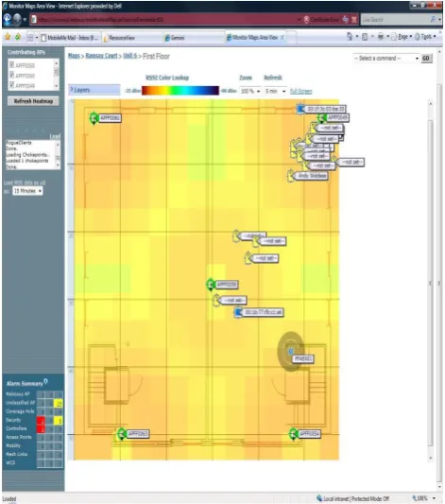Click the access point icon APFF0060 on the map
445x504 pixels.
pyautogui.click(x=94, y=118)
